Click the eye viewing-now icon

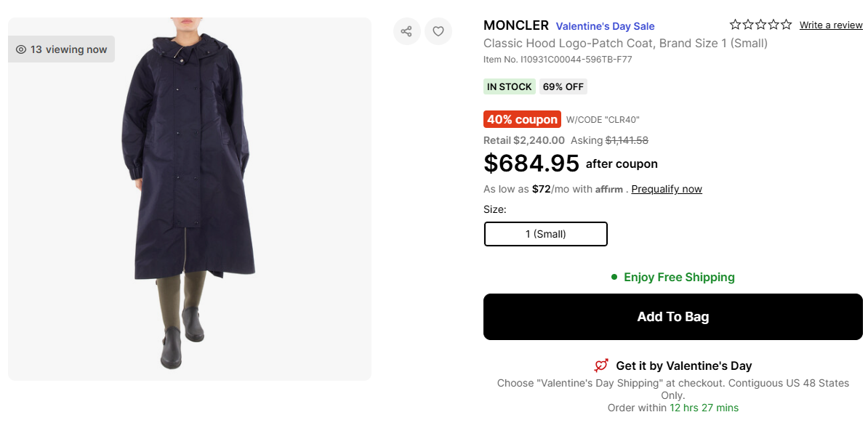(21, 49)
